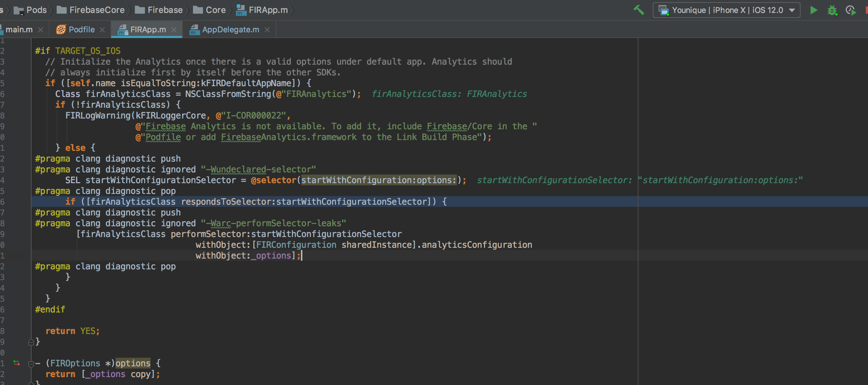The height and width of the screenshot is (385, 868).
Task: Start the Debug bug icon
Action: [833, 10]
